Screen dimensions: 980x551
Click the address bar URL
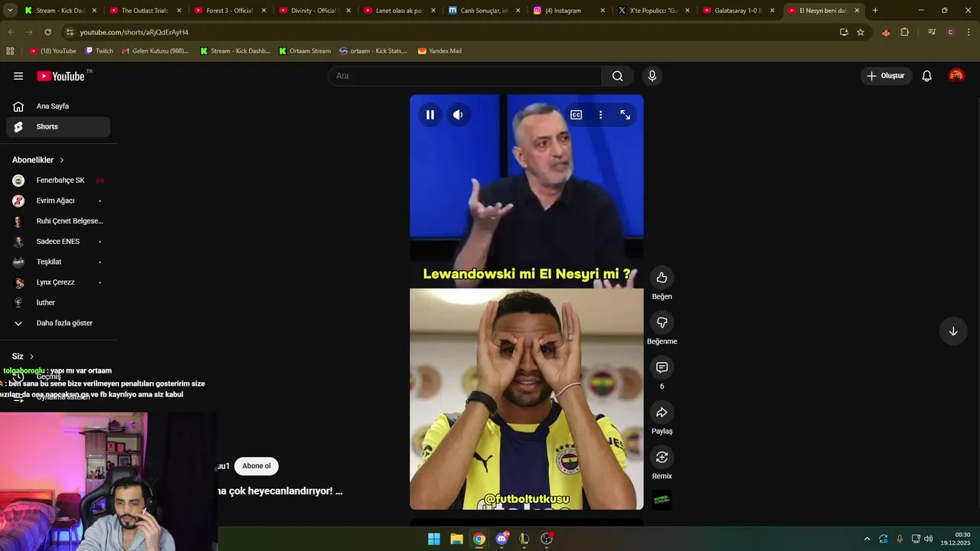click(134, 32)
